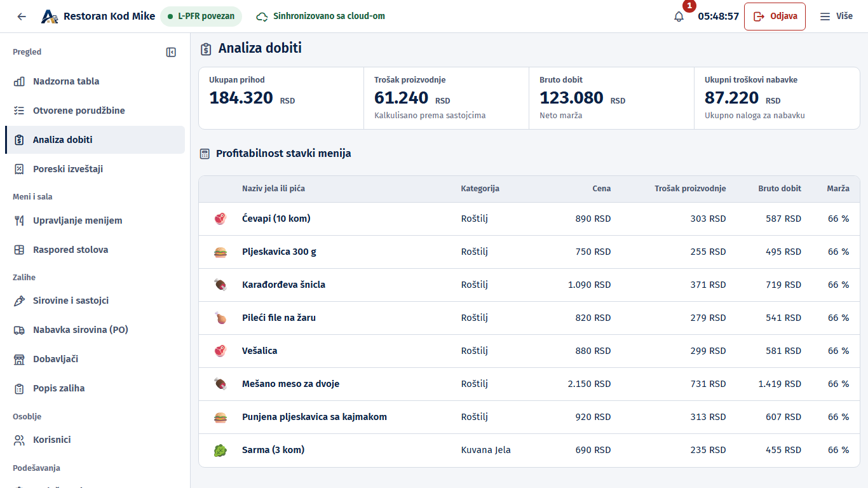
Task: Click Trošak proizvodnje 61.240 card
Action: coord(447,98)
